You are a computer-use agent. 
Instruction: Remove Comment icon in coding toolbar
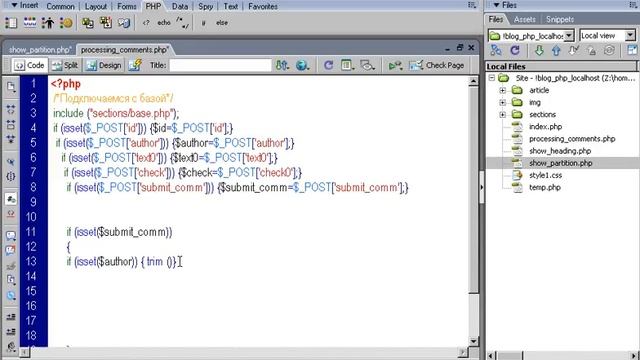pyautogui.click(x=11, y=250)
